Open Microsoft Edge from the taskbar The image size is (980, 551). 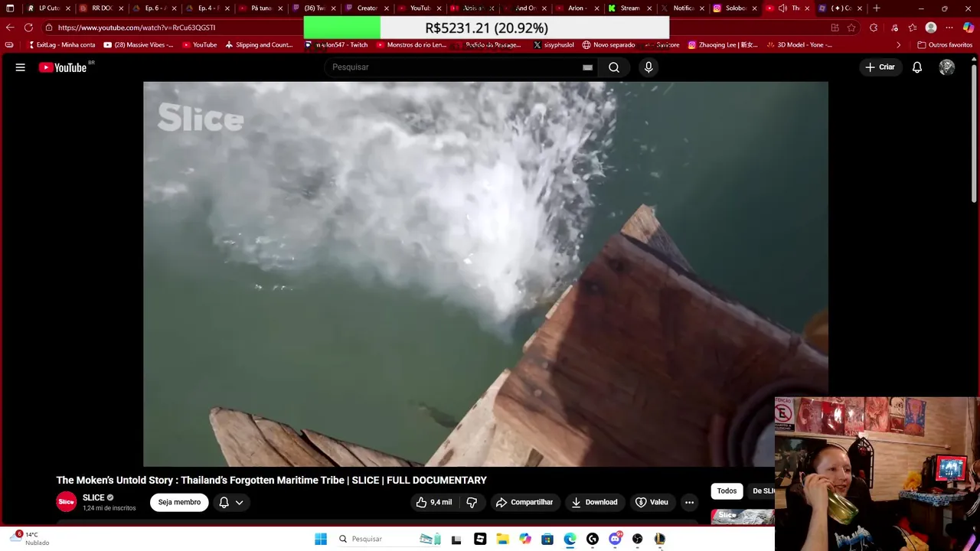click(570, 539)
